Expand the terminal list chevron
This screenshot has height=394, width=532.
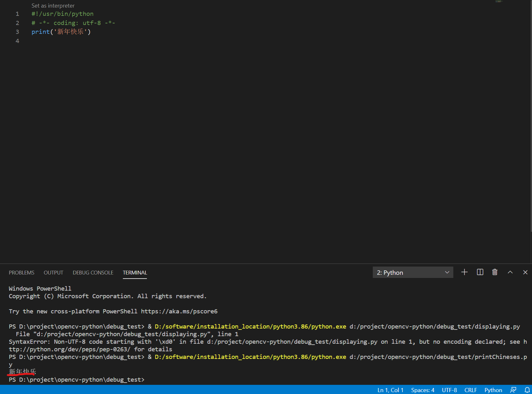[447, 272]
